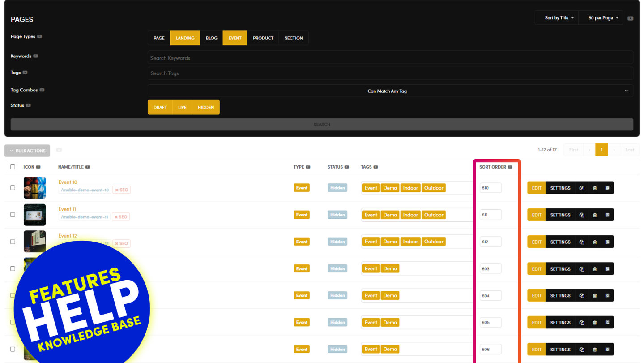Expand the Can Match Any Tag dropdown
This screenshot has width=644, height=363.
390,91
